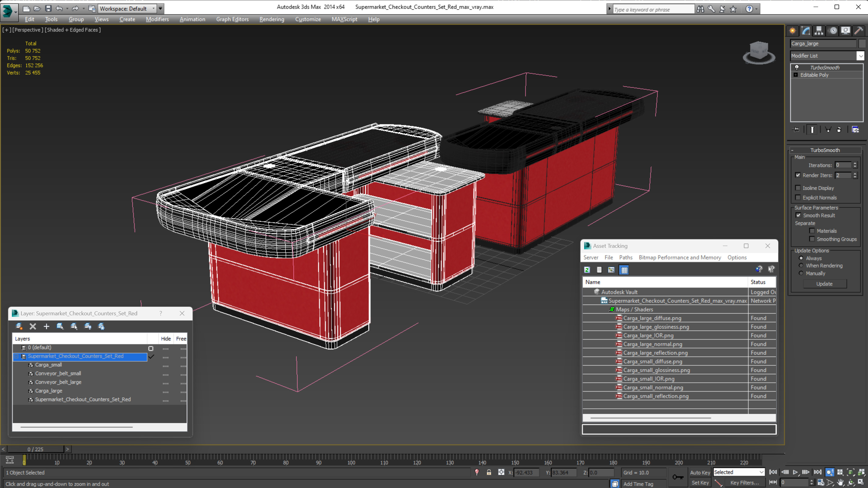Open the Rendering menu
868x488 pixels.
[x=272, y=19]
